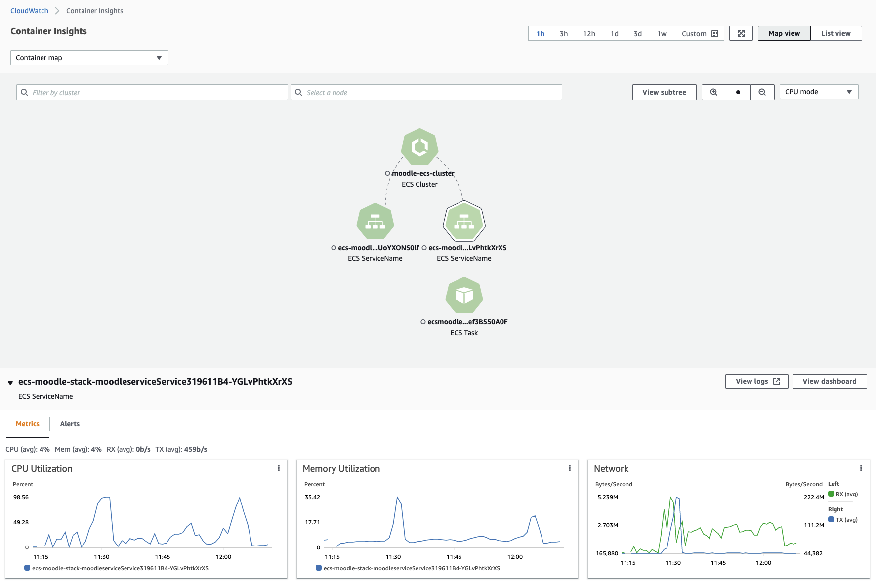This screenshot has width=876, height=588.
Task: Go to CloudWatch breadcrumb link
Action: [29, 11]
